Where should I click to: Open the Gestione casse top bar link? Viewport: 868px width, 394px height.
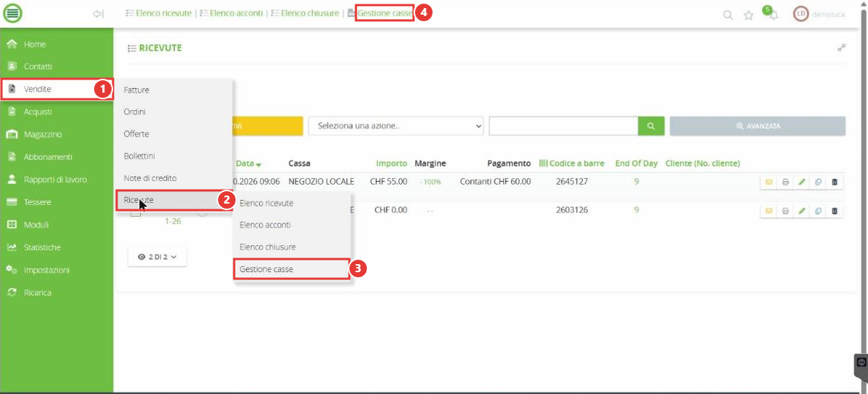(x=384, y=12)
